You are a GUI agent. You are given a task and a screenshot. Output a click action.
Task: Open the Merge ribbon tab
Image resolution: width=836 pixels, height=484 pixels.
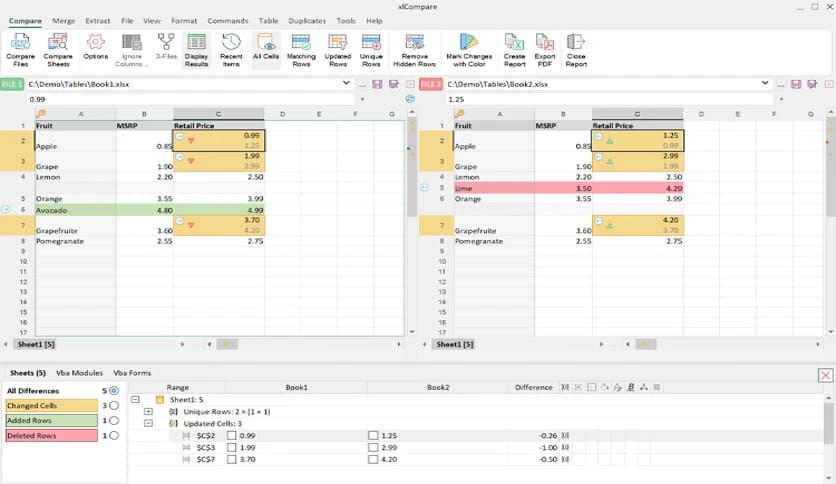[x=63, y=21]
